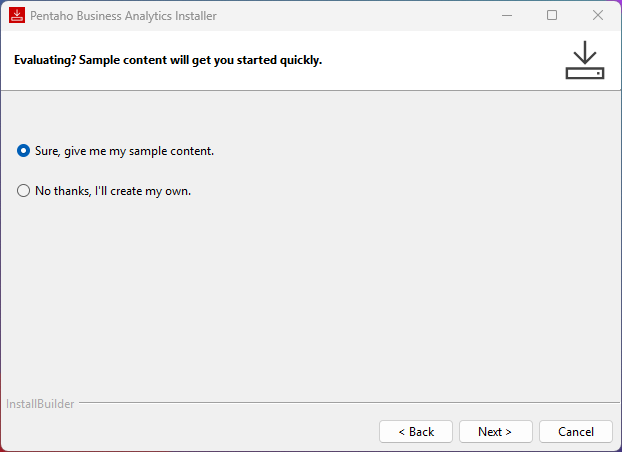Click the empty footer area left of Back button
The image size is (622, 452).
190,432
